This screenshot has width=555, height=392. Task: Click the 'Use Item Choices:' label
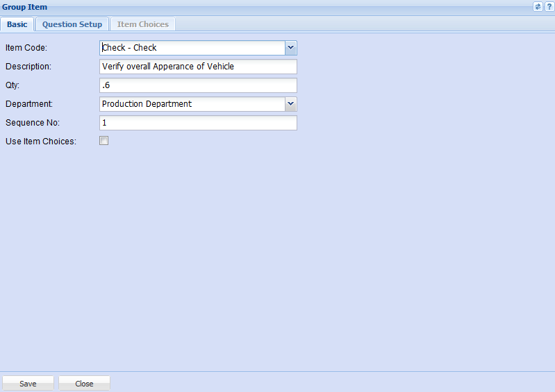[40, 142]
